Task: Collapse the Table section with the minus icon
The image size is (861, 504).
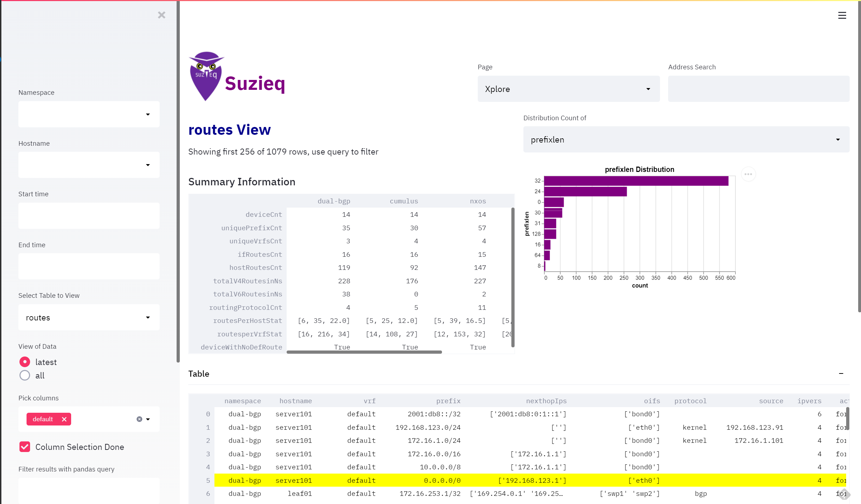Action: coord(841,373)
